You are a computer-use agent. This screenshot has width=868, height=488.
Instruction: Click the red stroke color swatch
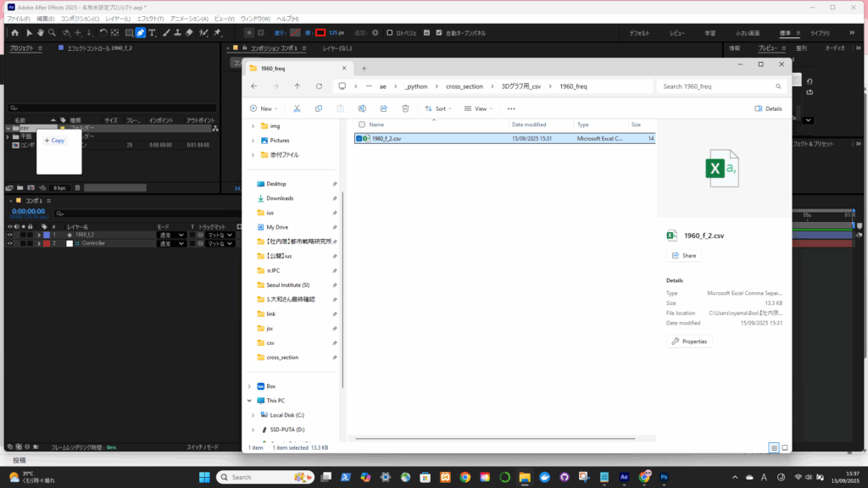(x=320, y=33)
